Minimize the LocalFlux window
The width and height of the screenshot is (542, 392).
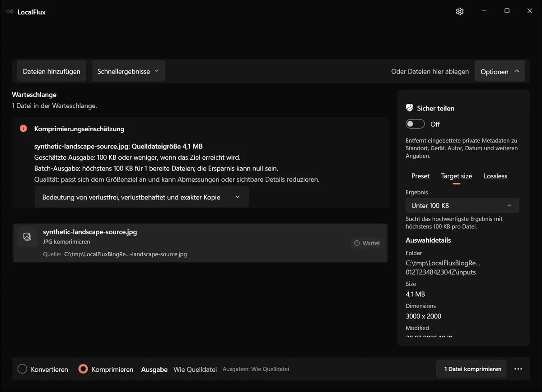pyautogui.click(x=484, y=11)
